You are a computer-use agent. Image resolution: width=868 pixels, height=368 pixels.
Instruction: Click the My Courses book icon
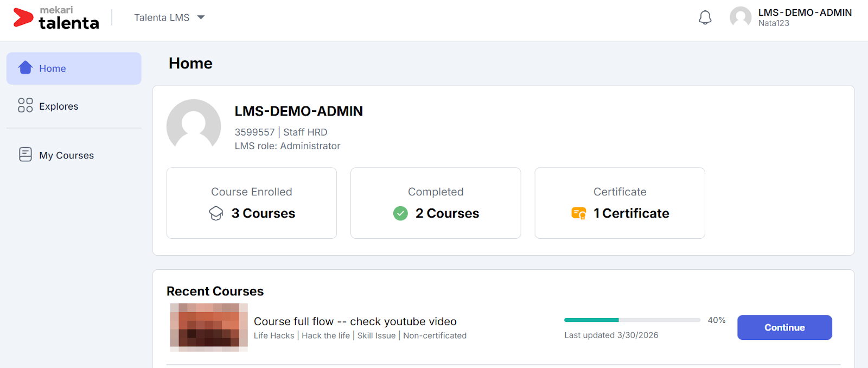tap(25, 155)
